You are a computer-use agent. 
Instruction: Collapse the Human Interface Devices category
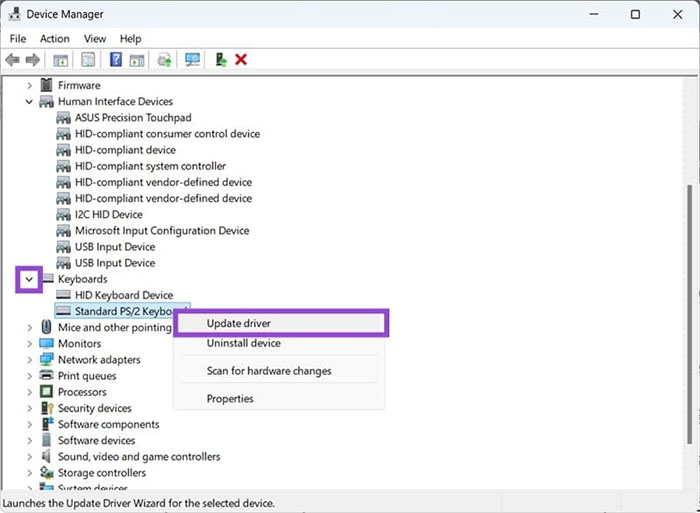pyautogui.click(x=29, y=101)
